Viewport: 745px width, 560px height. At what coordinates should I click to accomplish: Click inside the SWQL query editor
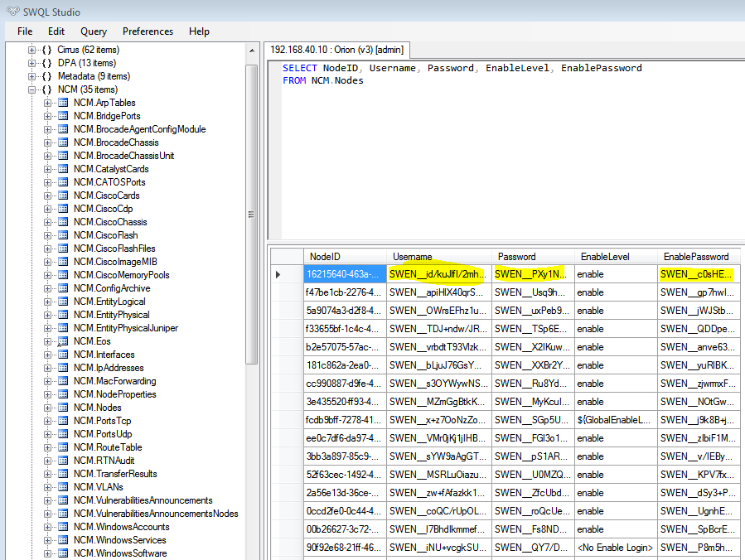coord(497,149)
